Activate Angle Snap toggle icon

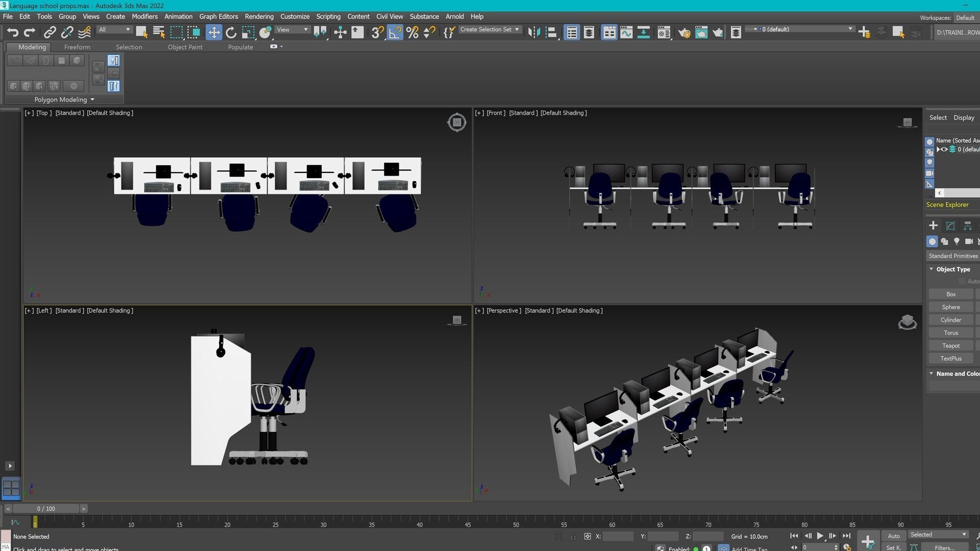coord(395,32)
